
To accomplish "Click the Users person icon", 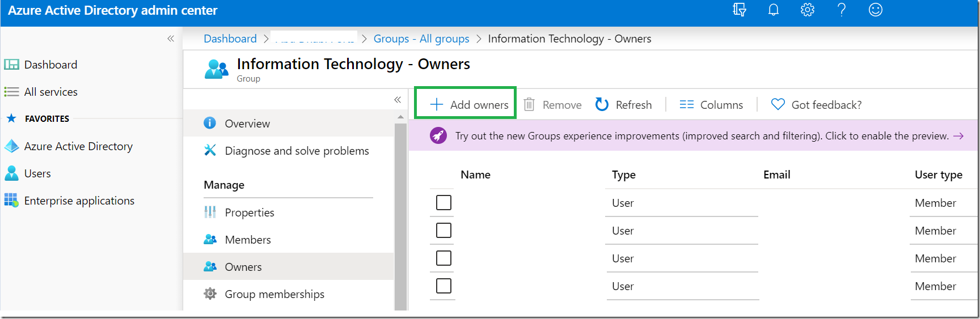I will (x=11, y=173).
